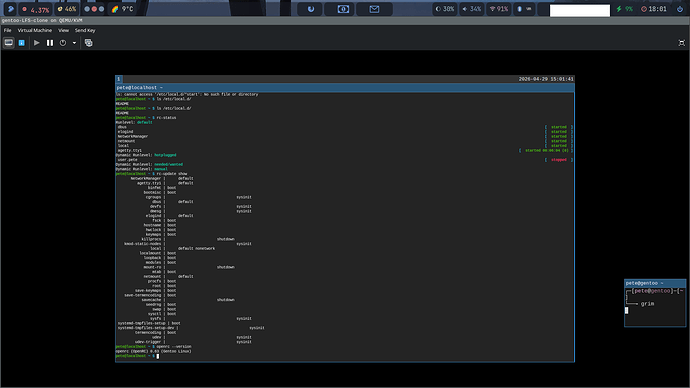Manage VM snapshots
Screen dimensions: 690x388
(88, 43)
